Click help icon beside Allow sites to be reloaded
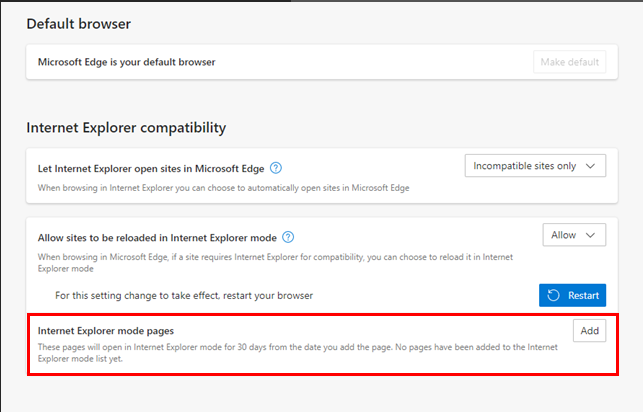 coord(288,237)
